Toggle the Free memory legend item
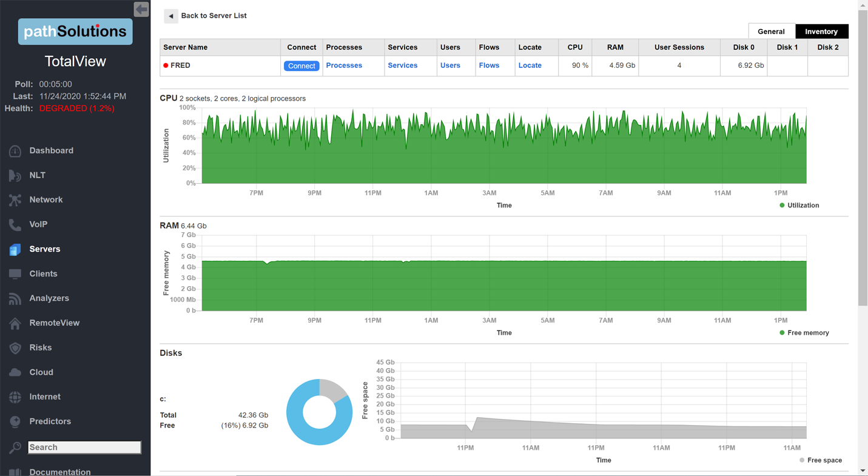 (803, 333)
